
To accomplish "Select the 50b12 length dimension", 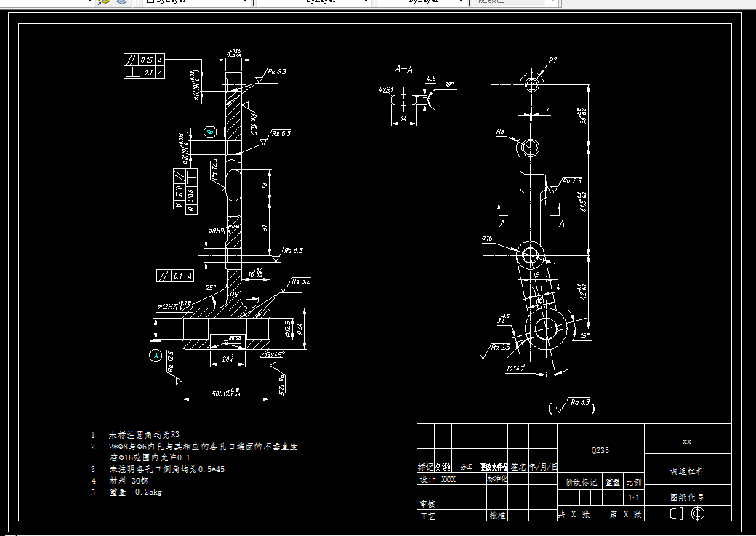I will 225,393.
